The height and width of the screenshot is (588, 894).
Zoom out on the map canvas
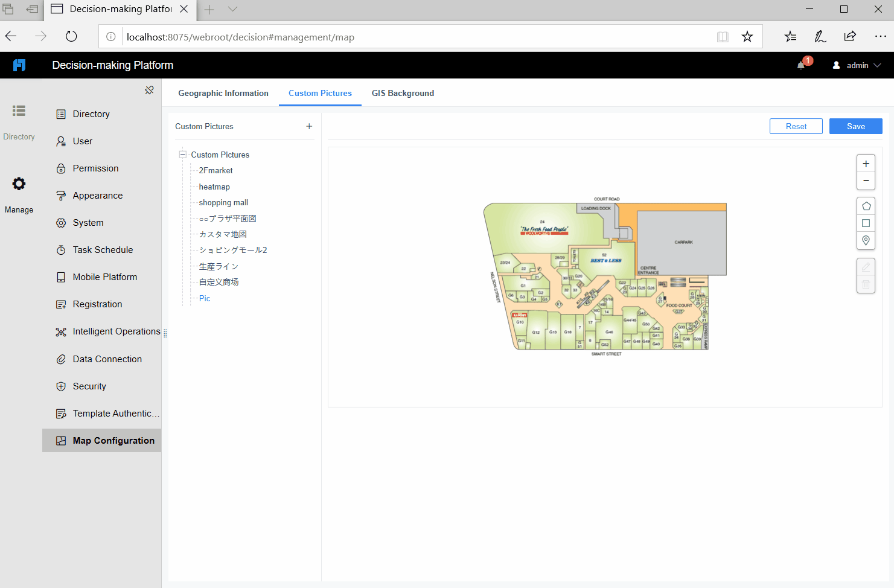tap(866, 181)
